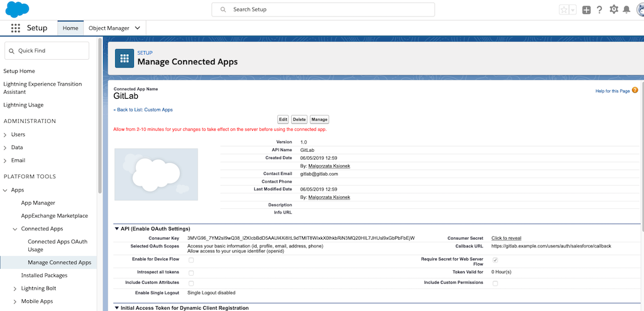Viewport: 644px width, 311px height.
Task: Click to reveal the Consumer Secret
Action: click(x=506, y=238)
